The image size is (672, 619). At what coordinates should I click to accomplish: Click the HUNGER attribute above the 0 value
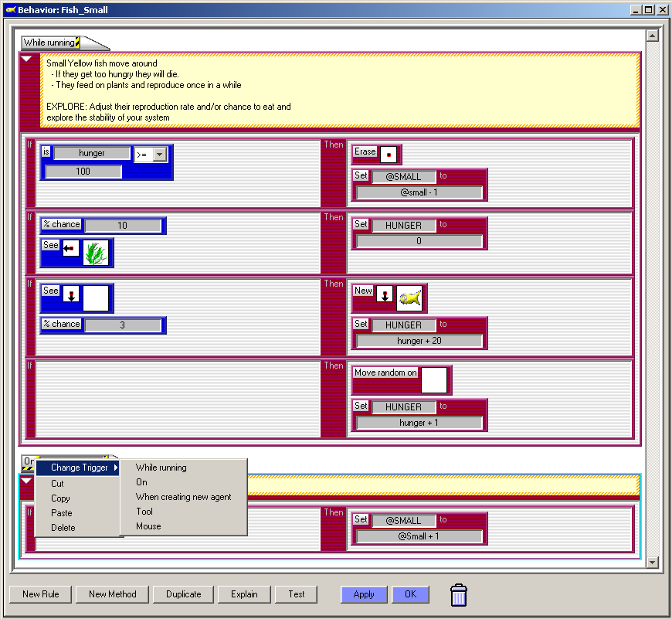404,226
